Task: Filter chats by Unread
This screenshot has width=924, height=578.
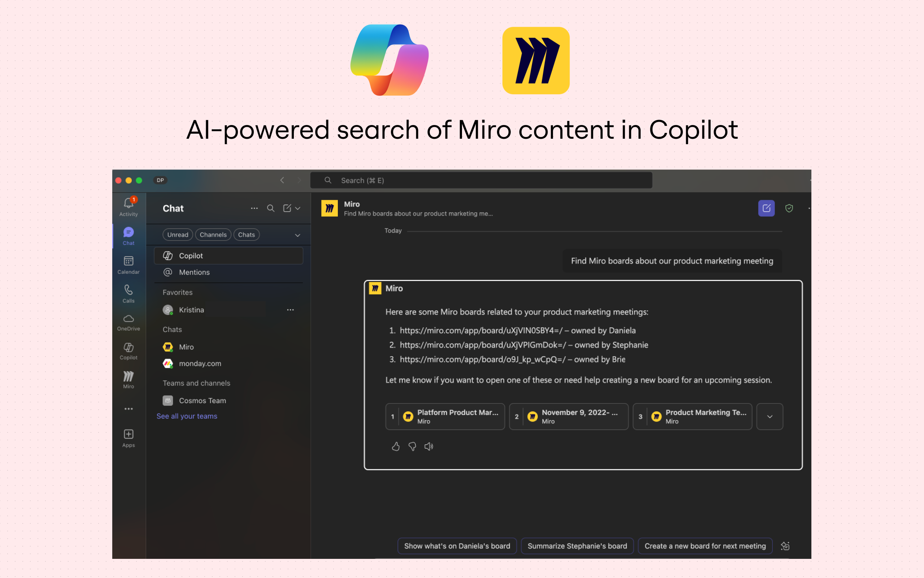Action: pyautogui.click(x=178, y=235)
